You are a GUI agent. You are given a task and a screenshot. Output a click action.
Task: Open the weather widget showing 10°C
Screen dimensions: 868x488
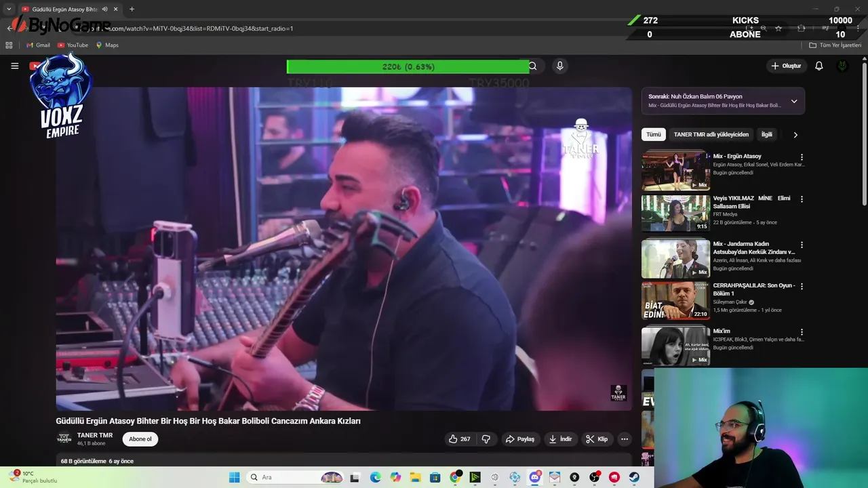[x=33, y=477]
